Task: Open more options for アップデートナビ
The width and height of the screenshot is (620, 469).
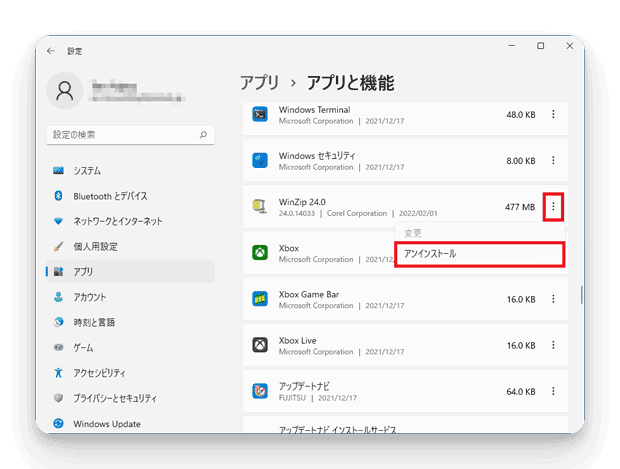Action: [553, 391]
